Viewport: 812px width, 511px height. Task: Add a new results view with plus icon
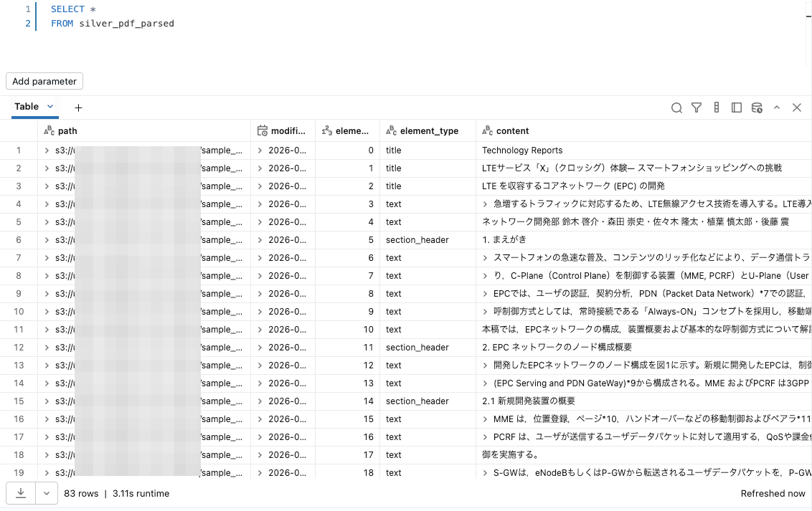click(78, 108)
